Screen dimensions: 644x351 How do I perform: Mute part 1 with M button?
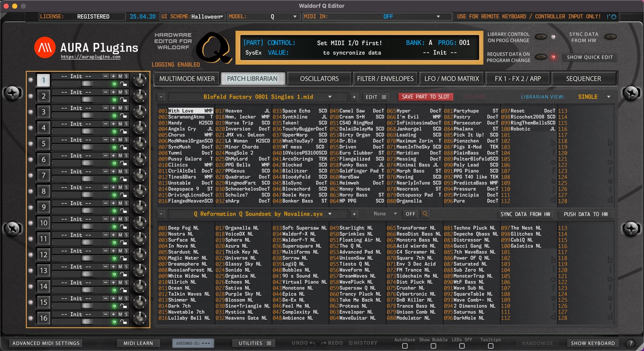click(120, 76)
